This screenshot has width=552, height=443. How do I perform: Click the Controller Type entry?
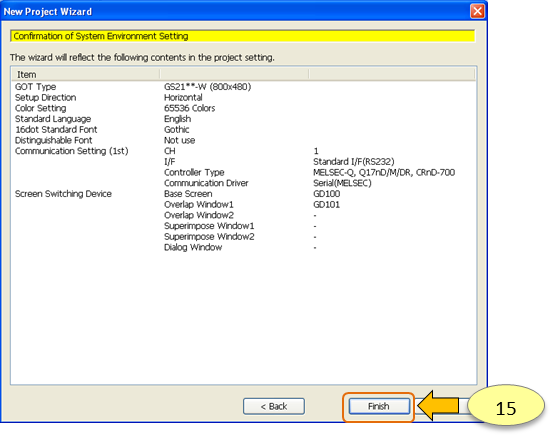194,172
